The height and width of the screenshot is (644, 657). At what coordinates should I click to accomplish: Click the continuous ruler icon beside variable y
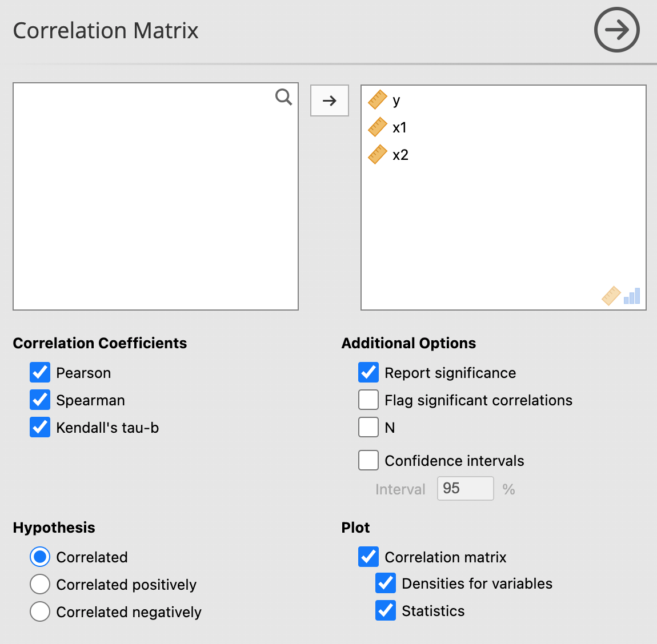point(377,99)
